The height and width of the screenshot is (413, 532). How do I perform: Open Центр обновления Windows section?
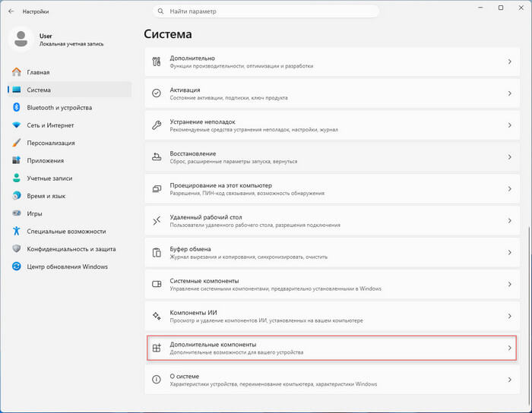70,266
